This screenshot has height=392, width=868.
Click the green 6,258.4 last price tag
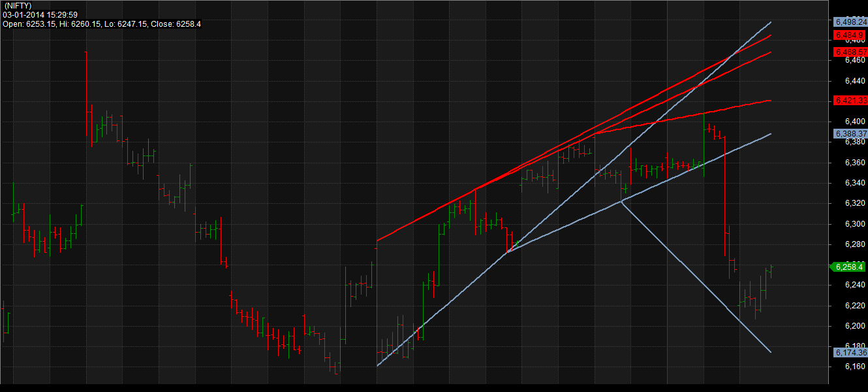click(848, 267)
